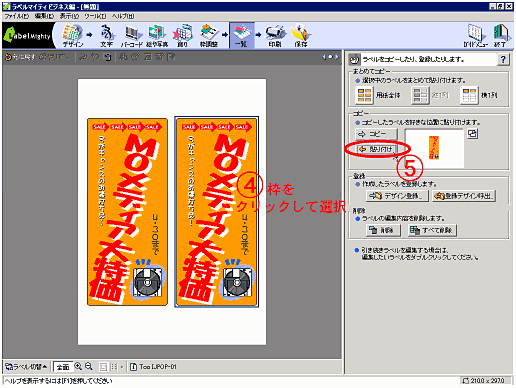The width and height of the screenshot is (516, 388).
Task: Open the question mark help button
Action: (503, 59)
